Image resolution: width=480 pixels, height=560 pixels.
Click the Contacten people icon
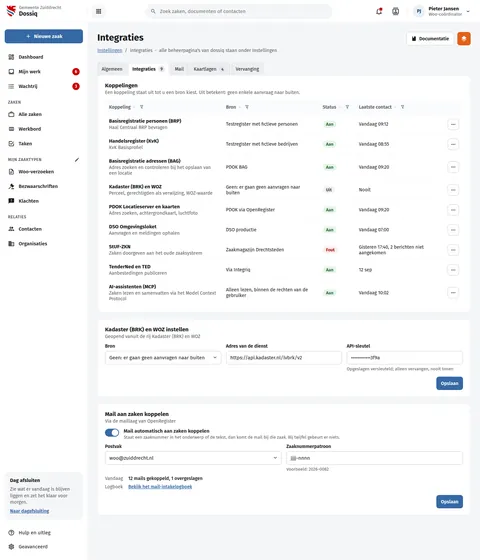[x=11, y=229]
